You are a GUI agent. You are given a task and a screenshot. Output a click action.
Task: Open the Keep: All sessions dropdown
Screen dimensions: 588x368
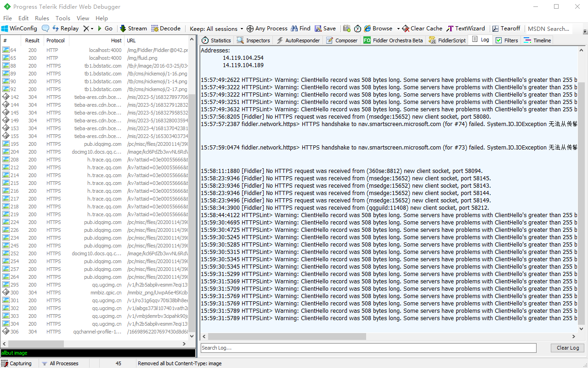216,29
